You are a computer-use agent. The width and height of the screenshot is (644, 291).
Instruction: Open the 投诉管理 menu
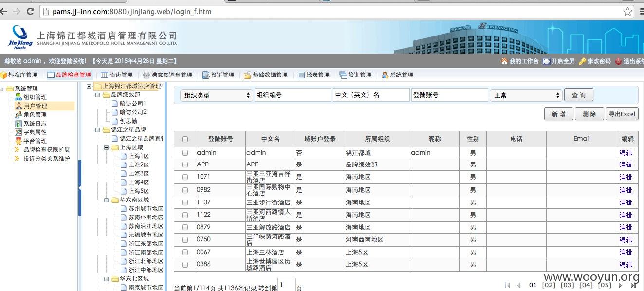[x=218, y=75]
